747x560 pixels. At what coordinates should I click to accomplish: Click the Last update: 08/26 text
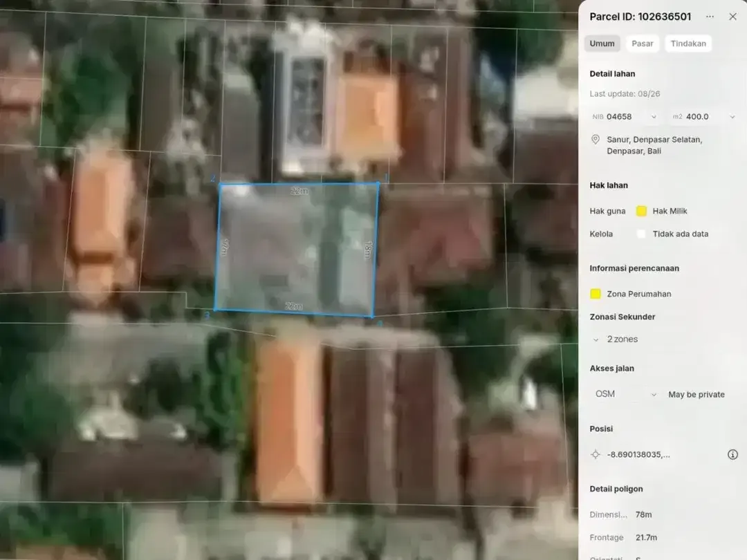coord(625,94)
